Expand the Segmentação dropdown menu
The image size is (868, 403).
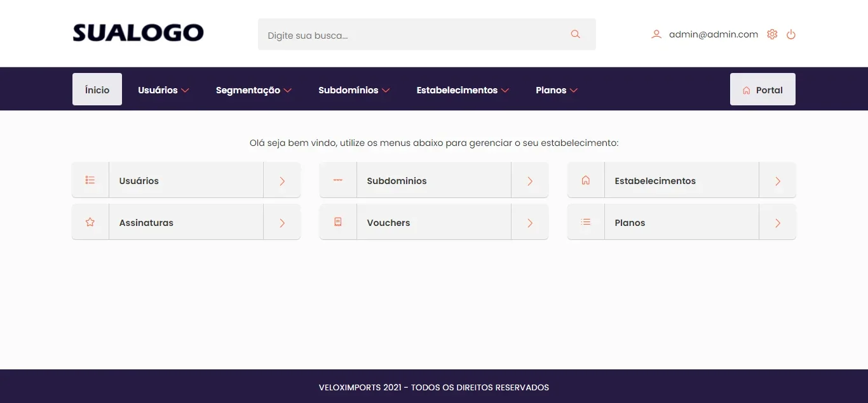254,90
